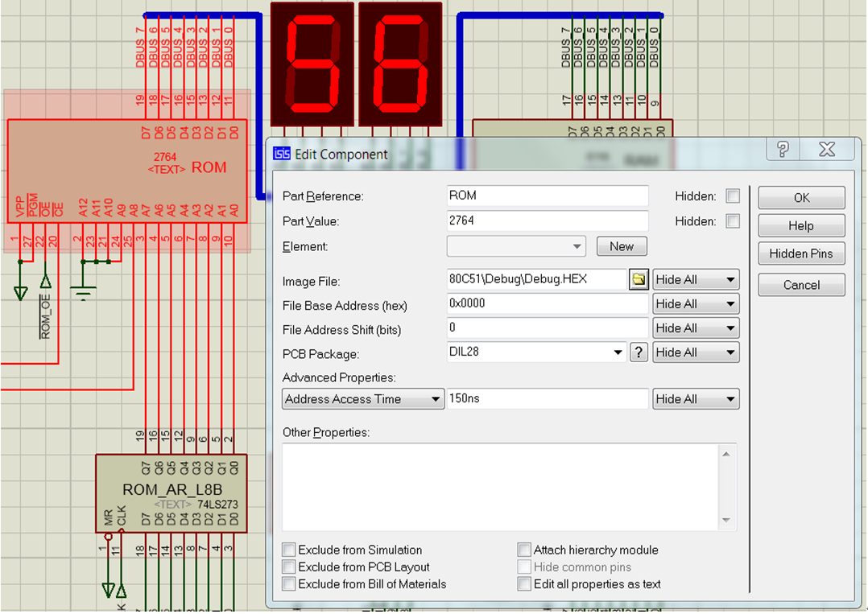868x614 pixels.
Task: Tick Attach hierarchy module checkbox
Action: tap(524, 550)
